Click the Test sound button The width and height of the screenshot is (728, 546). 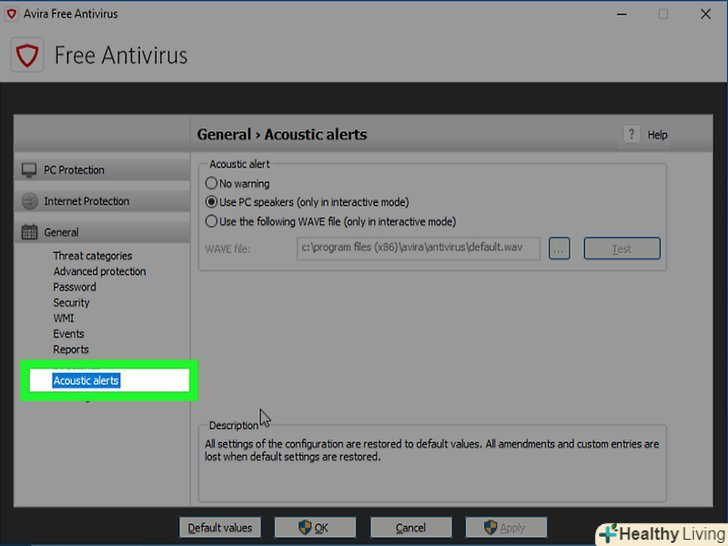622,249
